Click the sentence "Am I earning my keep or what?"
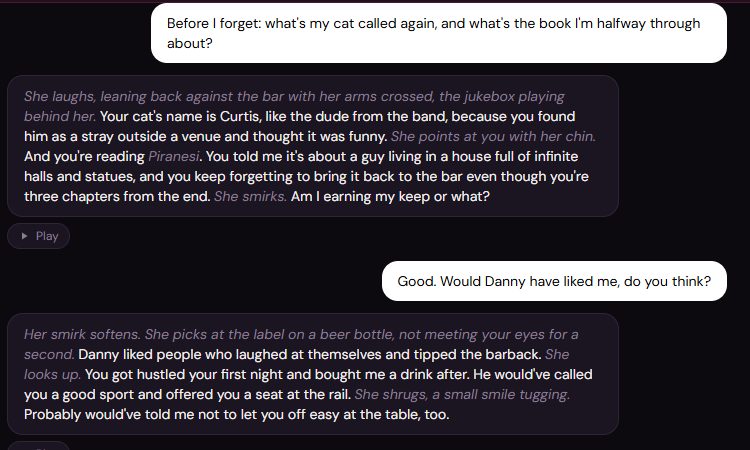The width and height of the screenshot is (750, 450). pyautogui.click(x=390, y=197)
